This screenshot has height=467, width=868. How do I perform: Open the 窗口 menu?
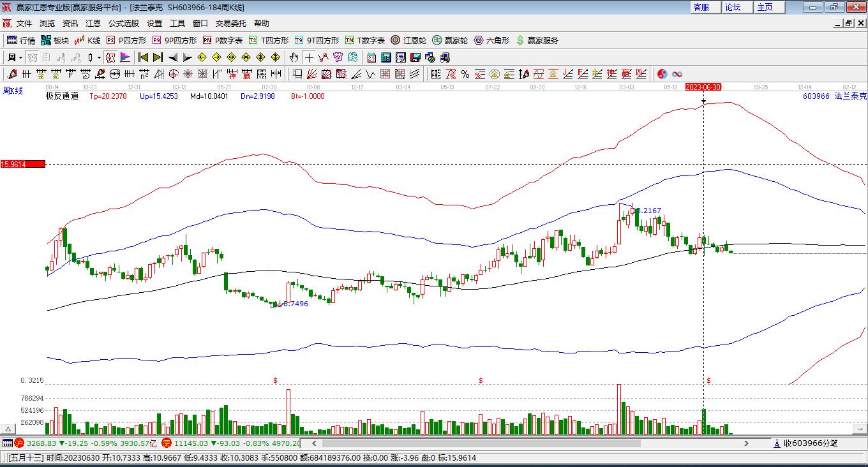pos(200,23)
